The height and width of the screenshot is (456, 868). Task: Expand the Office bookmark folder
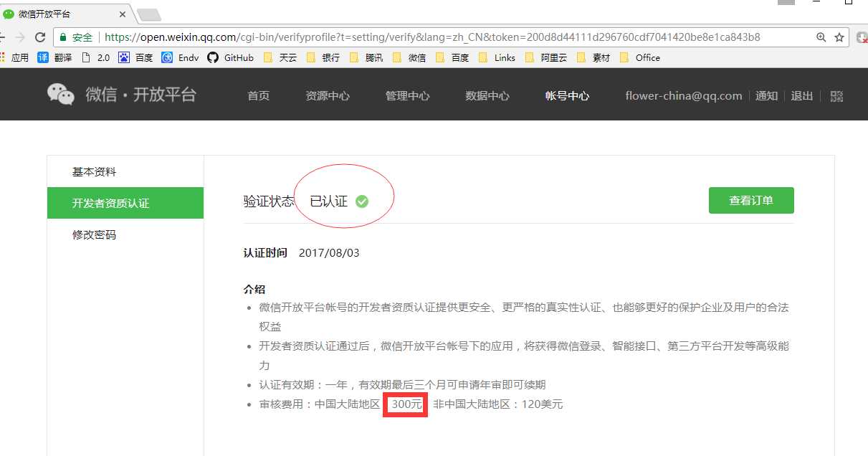pos(640,57)
